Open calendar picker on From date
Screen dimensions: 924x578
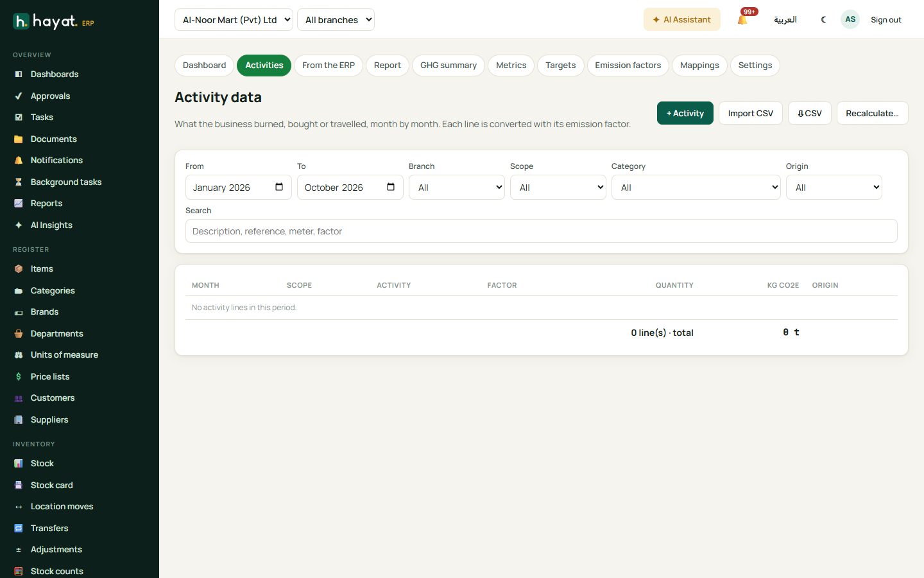point(279,187)
